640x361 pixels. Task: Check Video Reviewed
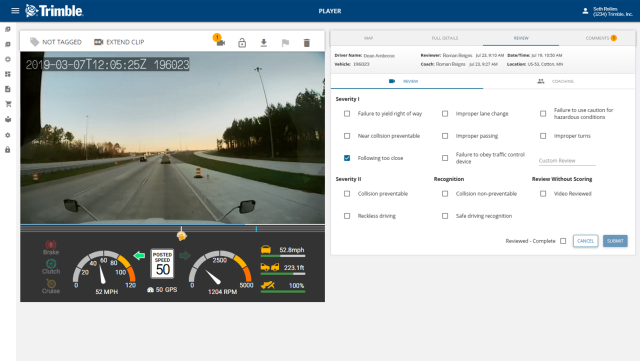click(x=543, y=194)
